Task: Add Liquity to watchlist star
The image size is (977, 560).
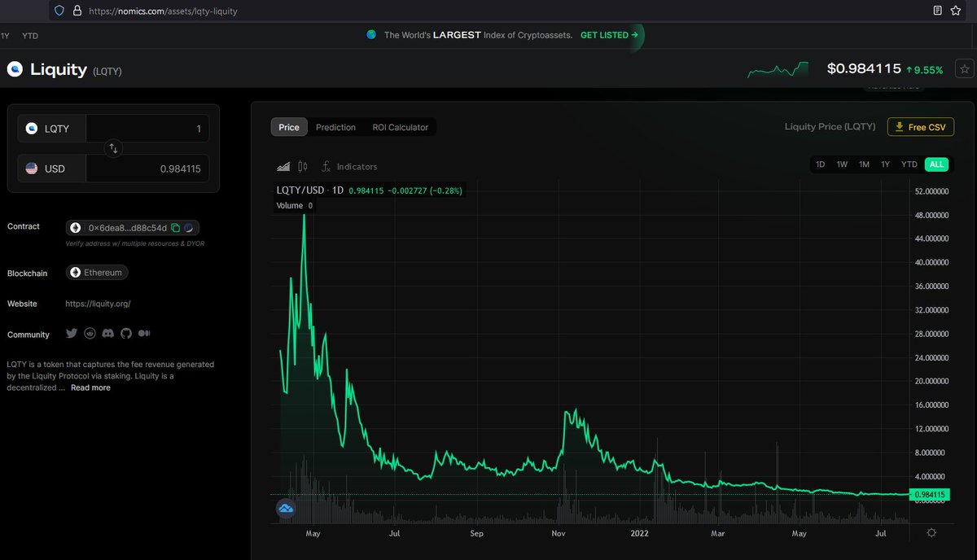Action: 964,69
